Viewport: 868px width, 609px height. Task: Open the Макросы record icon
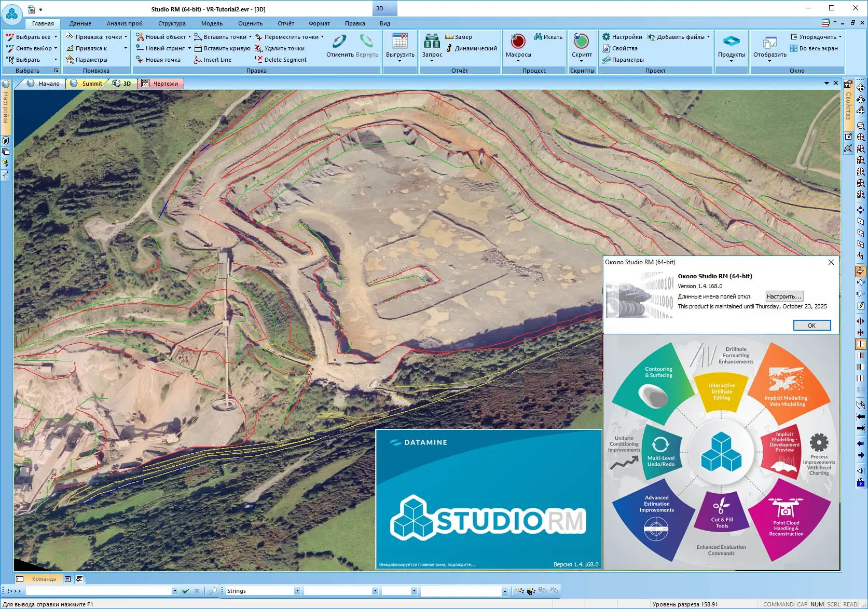tap(518, 41)
